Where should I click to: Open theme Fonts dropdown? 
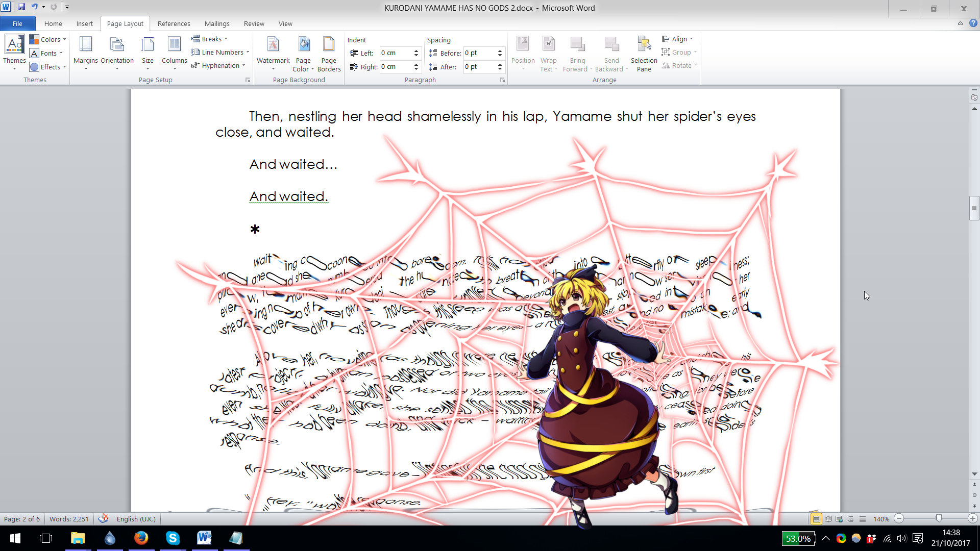point(46,53)
